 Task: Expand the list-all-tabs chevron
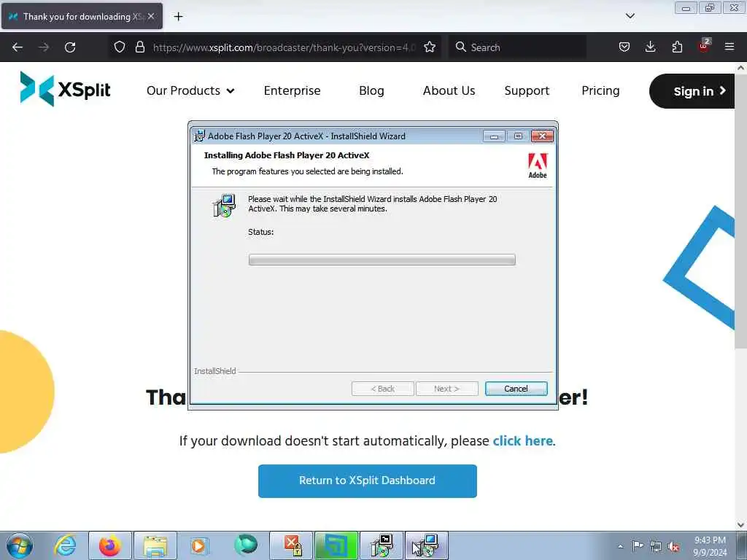630,16
